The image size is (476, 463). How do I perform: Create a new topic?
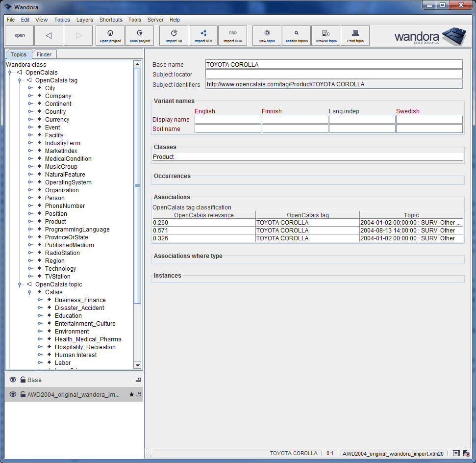[266, 35]
